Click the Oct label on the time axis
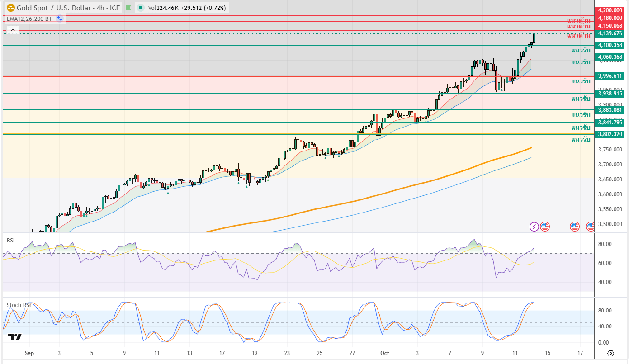The image size is (629, 364). 385,353
